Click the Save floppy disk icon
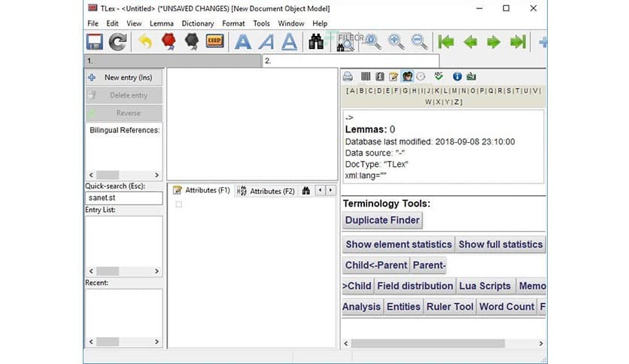629x364 pixels. click(x=95, y=41)
